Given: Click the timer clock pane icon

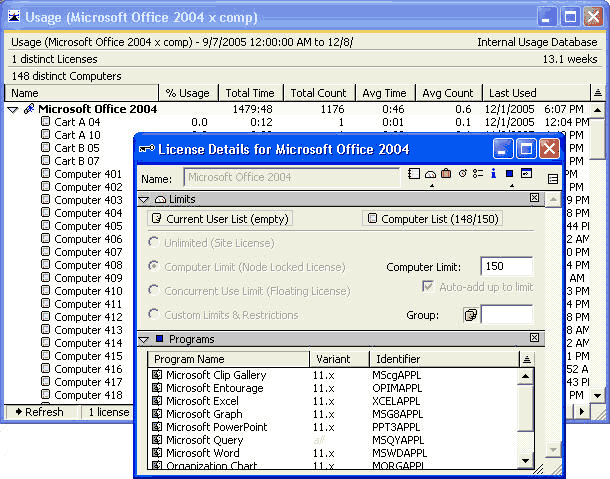Looking at the screenshot, I should coord(462,174).
